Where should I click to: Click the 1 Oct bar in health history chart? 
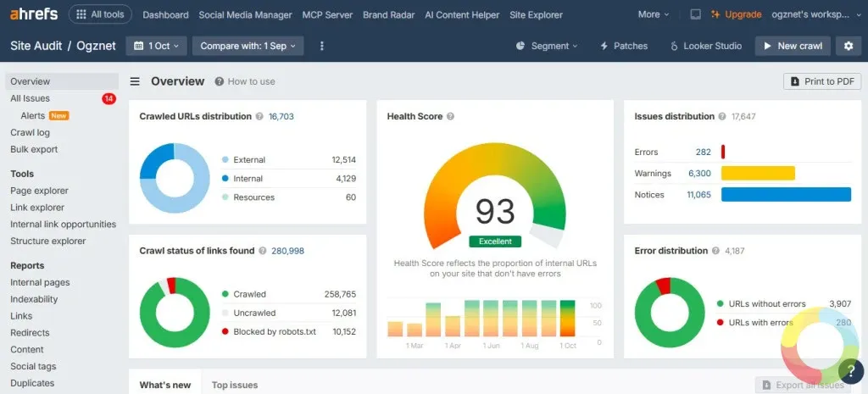click(567, 319)
